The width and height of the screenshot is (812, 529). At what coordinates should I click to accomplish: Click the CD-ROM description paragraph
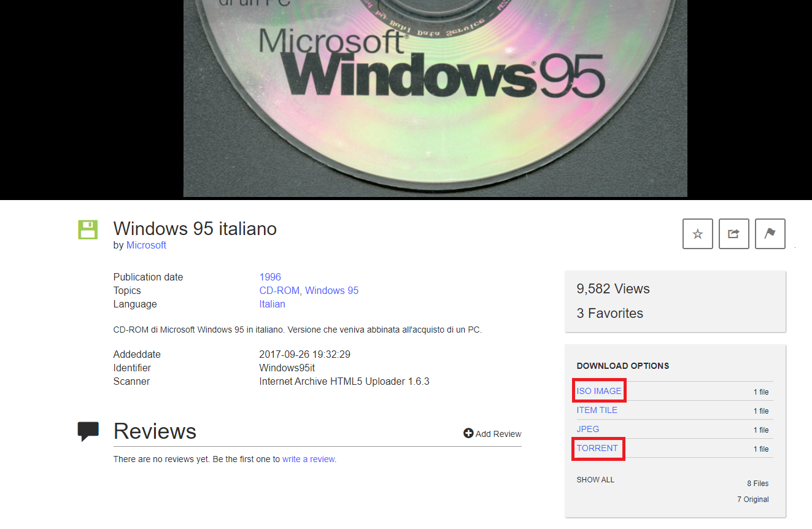click(x=298, y=330)
